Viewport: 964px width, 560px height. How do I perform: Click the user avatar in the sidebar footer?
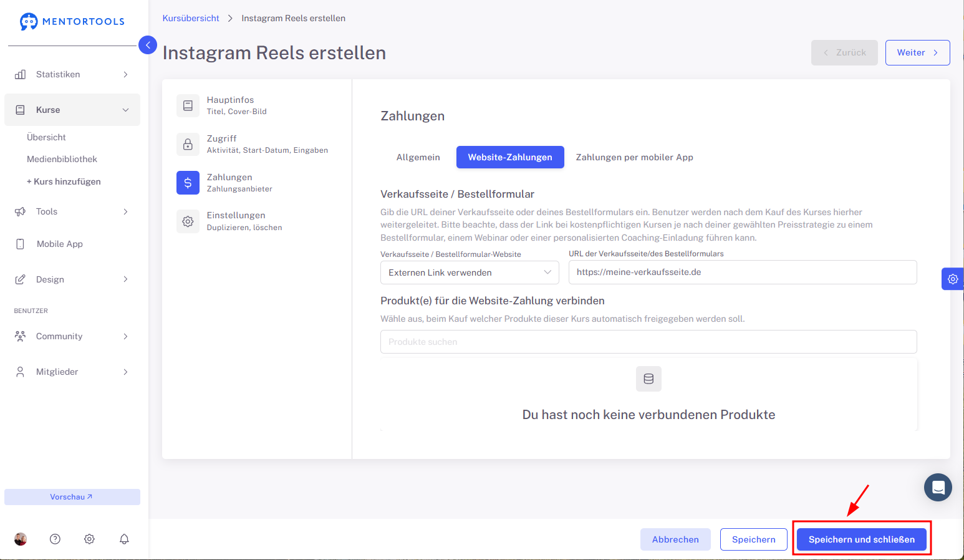click(x=21, y=539)
